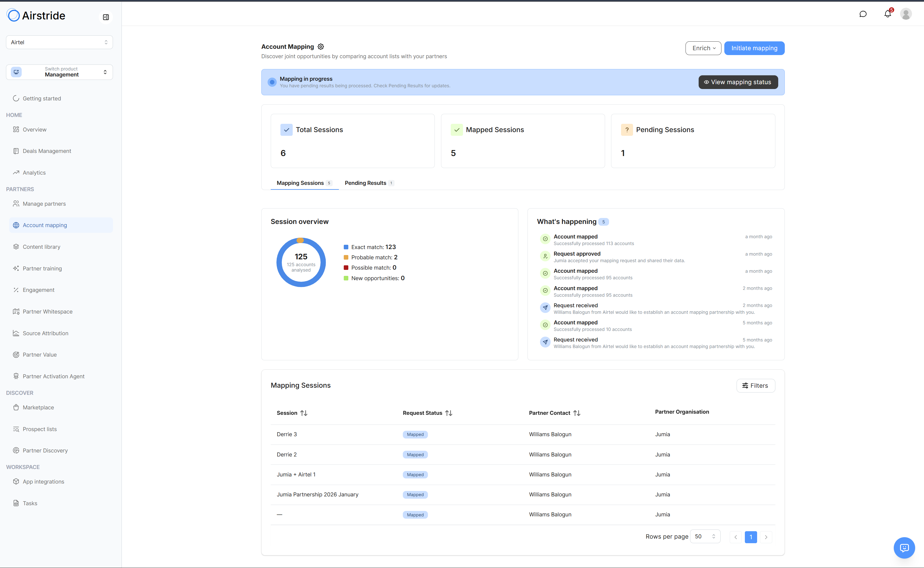Image resolution: width=924 pixels, height=568 pixels.
Task: Click the session overview donut chart
Action: pos(301,262)
